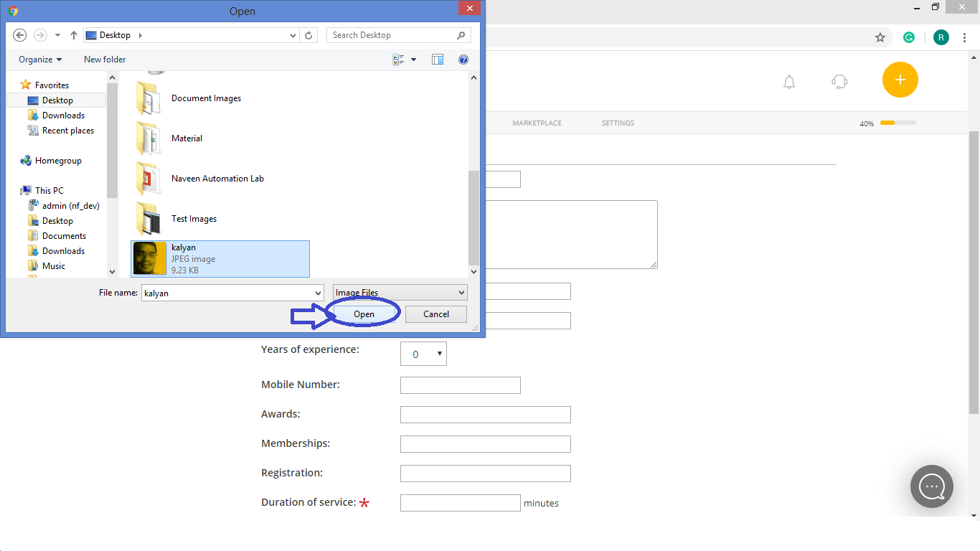Open the Image Files type dropdown
The image size is (980, 551).
399,292
